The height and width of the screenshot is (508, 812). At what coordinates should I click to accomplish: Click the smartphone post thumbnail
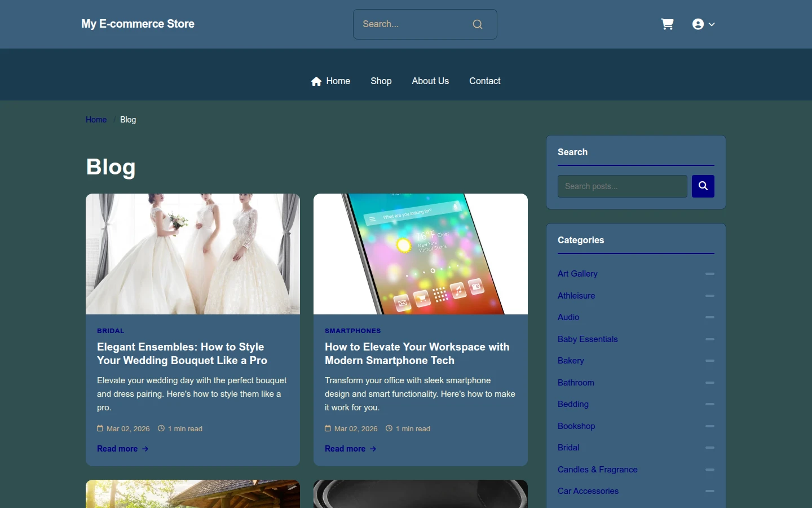(421, 254)
